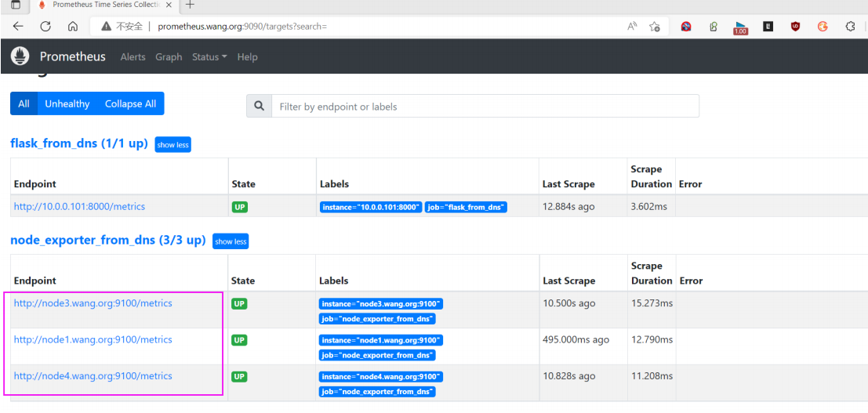Open the Status dropdown menu
The width and height of the screenshot is (868, 413).
[209, 57]
